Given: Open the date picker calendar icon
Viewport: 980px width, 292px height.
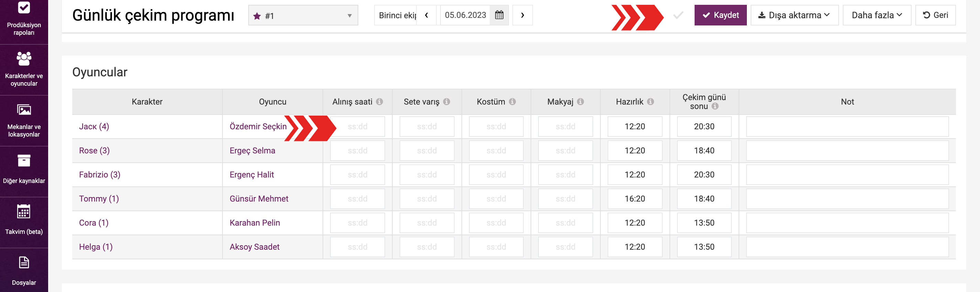Looking at the screenshot, I should click(499, 15).
